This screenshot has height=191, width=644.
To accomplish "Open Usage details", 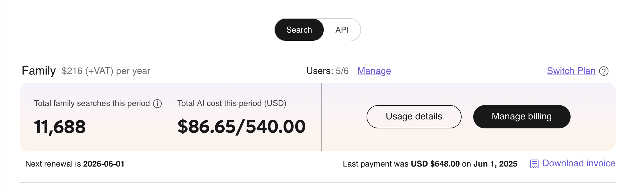I will (x=414, y=116).
